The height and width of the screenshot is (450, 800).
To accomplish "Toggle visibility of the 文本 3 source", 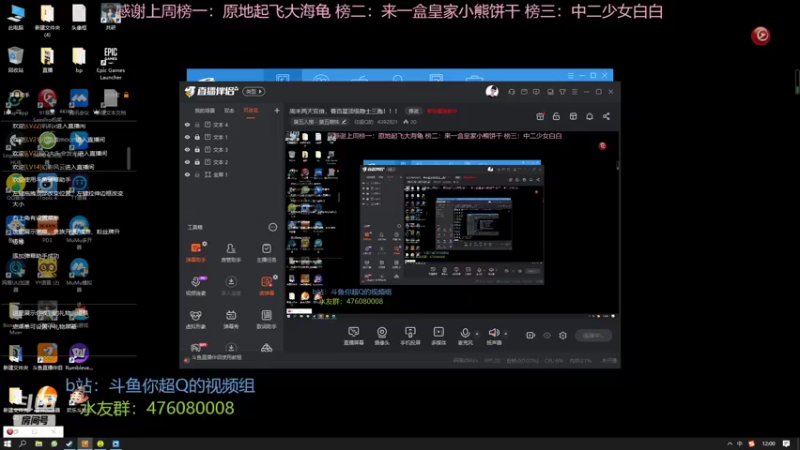I will pos(187,149).
